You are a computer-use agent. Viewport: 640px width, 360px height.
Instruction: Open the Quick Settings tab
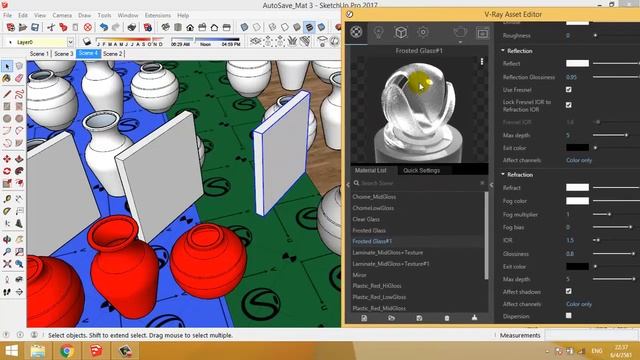coord(421,170)
